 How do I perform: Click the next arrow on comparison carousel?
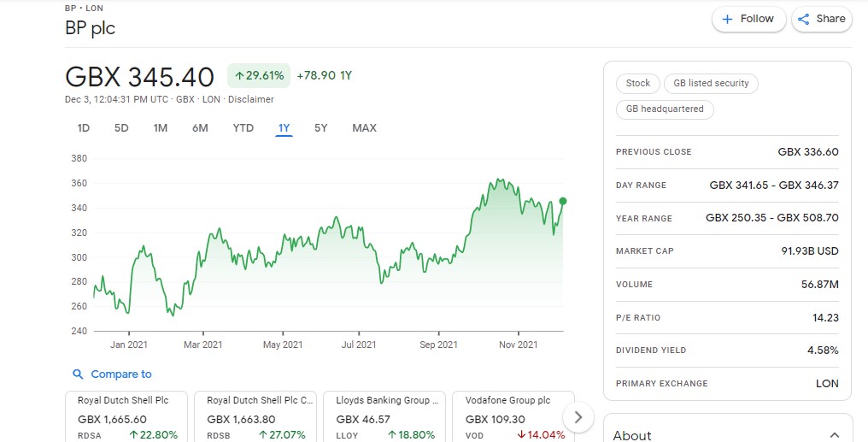[578, 417]
